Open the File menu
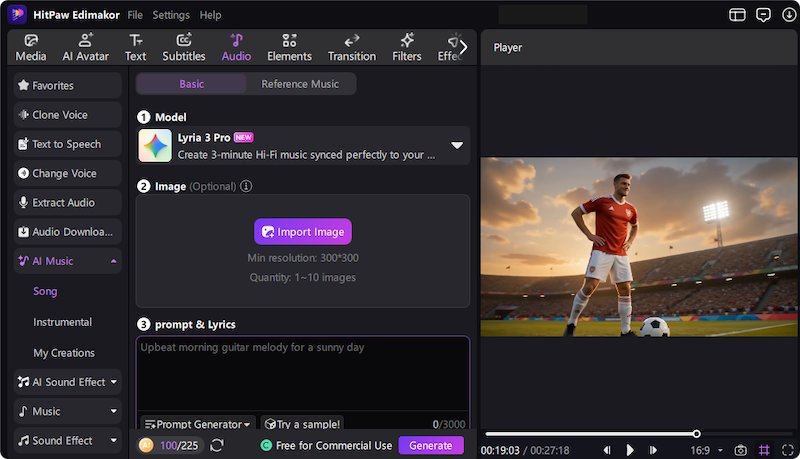The width and height of the screenshot is (800, 459). pyautogui.click(x=135, y=15)
